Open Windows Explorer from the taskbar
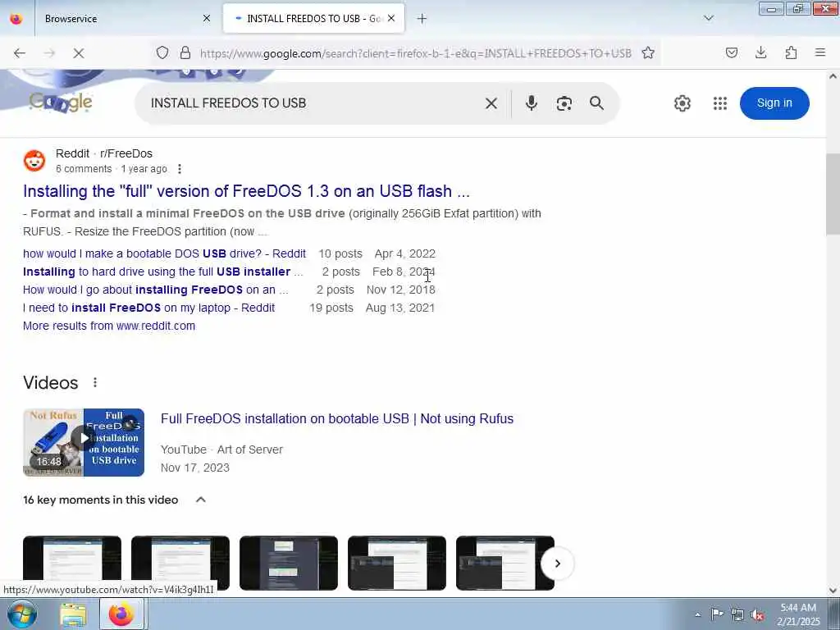The height and width of the screenshot is (630, 840). tap(73, 614)
